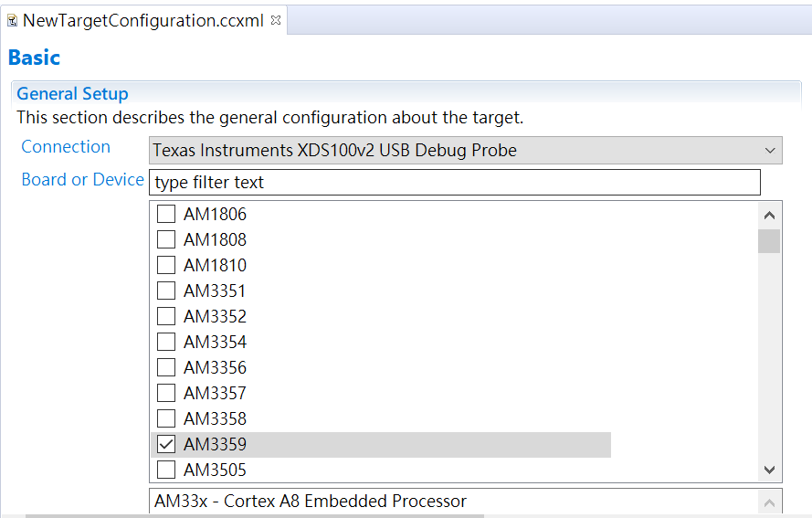Toggle the AM3354 checkbox
The width and height of the screenshot is (812, 518).
166,343
